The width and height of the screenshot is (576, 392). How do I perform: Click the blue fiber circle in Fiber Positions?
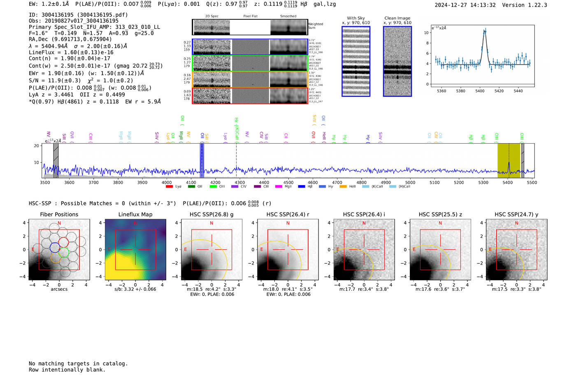(x=55, y=248)
